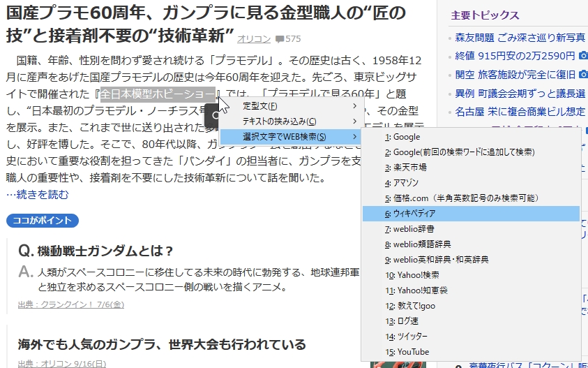Click the question 機動戦士ガンダムとは？
588x368 pixels.
(x=105, y=251)
